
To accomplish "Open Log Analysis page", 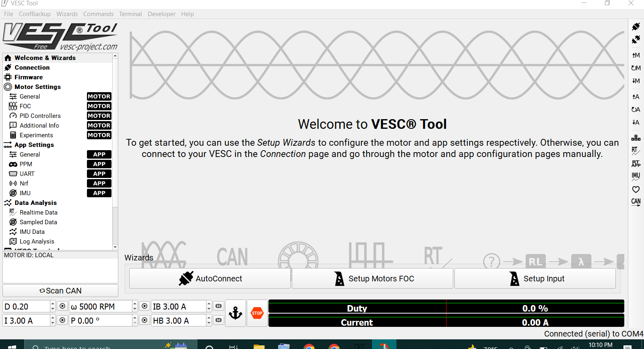I will (x=58, y=242).
